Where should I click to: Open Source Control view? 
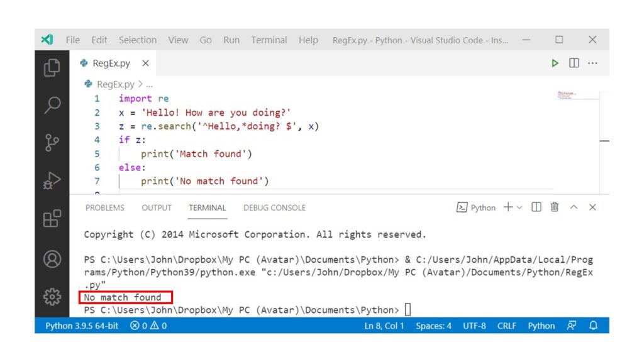[x=52, y=142]
